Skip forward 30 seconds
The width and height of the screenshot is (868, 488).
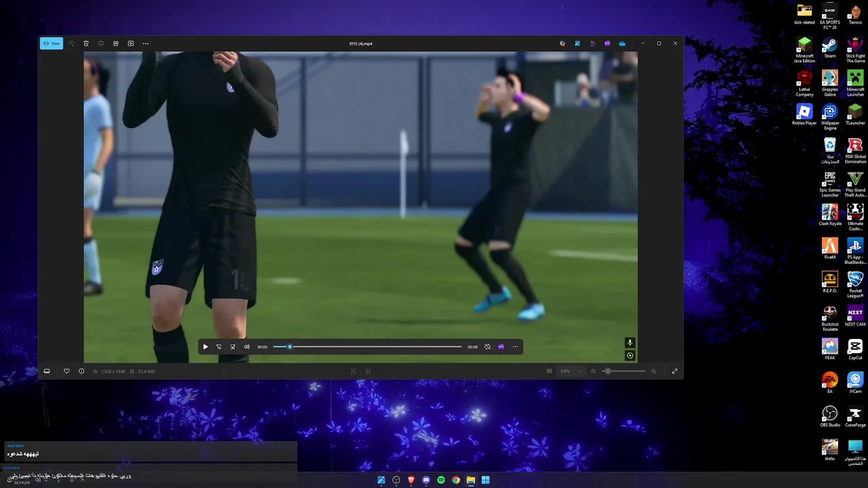(x=233, y=347)
